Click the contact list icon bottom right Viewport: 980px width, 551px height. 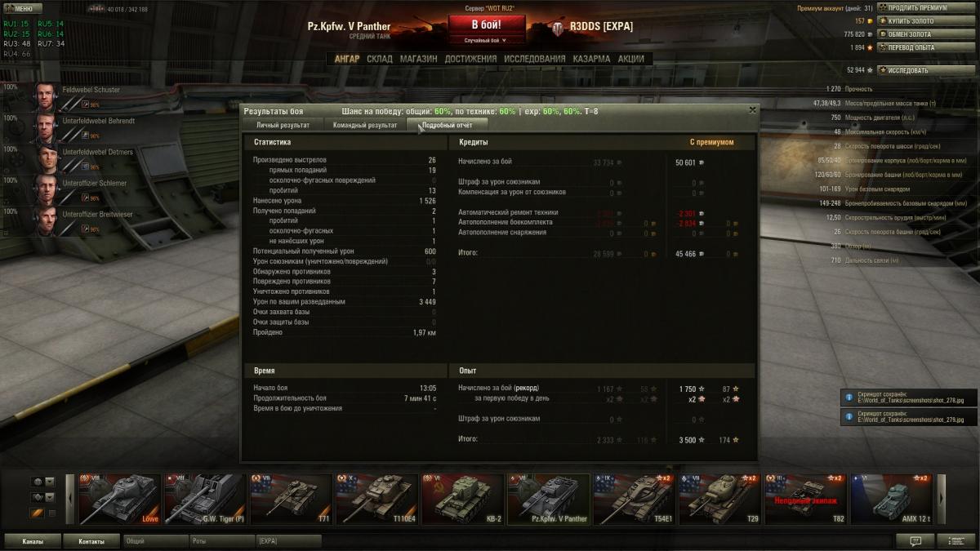[x=956, y=541]
